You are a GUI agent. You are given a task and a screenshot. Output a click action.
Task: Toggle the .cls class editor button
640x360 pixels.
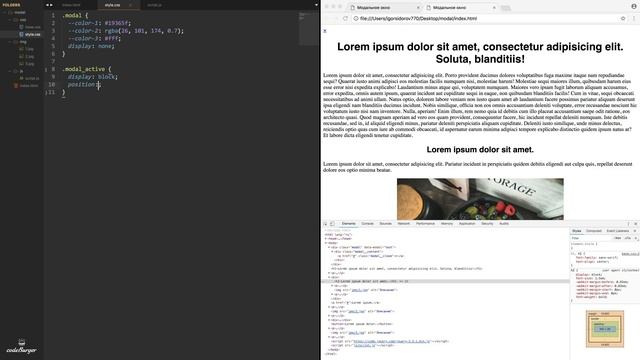click(628, 238)
